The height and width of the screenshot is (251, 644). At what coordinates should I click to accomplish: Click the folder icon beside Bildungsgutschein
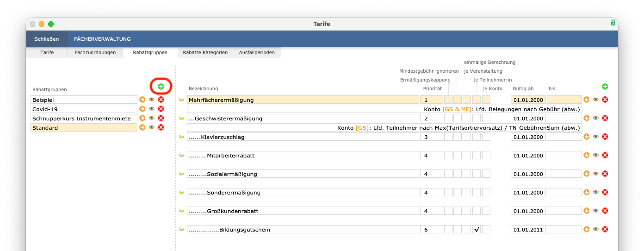click(x=181, y=229)
